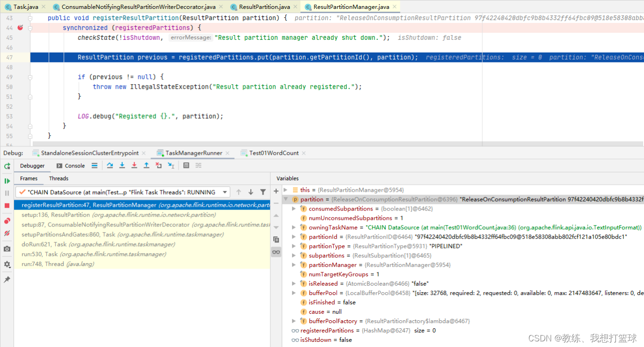Viewport: 644px width, 347px height.
Task: Select frame run:748, Thread
Action: tap(142, 264)
